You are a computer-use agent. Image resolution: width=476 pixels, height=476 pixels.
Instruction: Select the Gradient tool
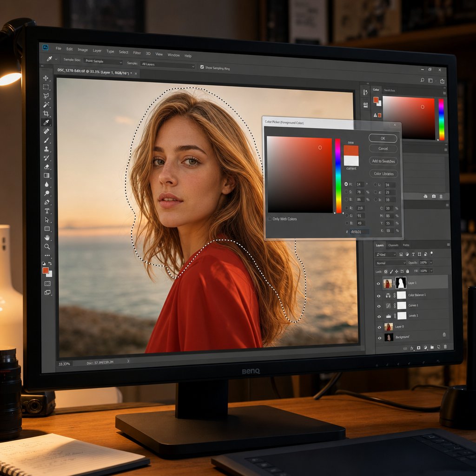[x=47, y=175]
